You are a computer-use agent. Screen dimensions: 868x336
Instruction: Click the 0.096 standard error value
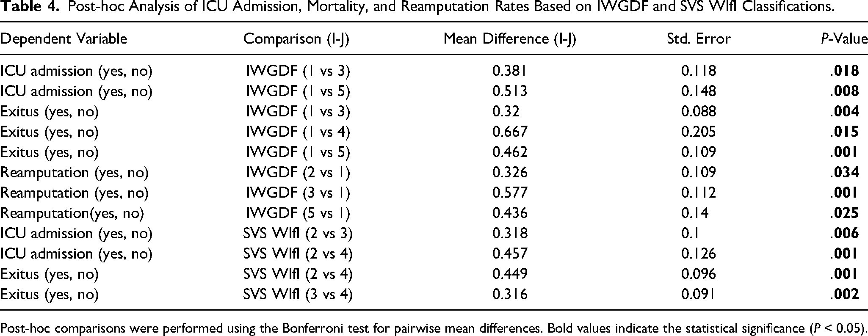tap(699, 274)
